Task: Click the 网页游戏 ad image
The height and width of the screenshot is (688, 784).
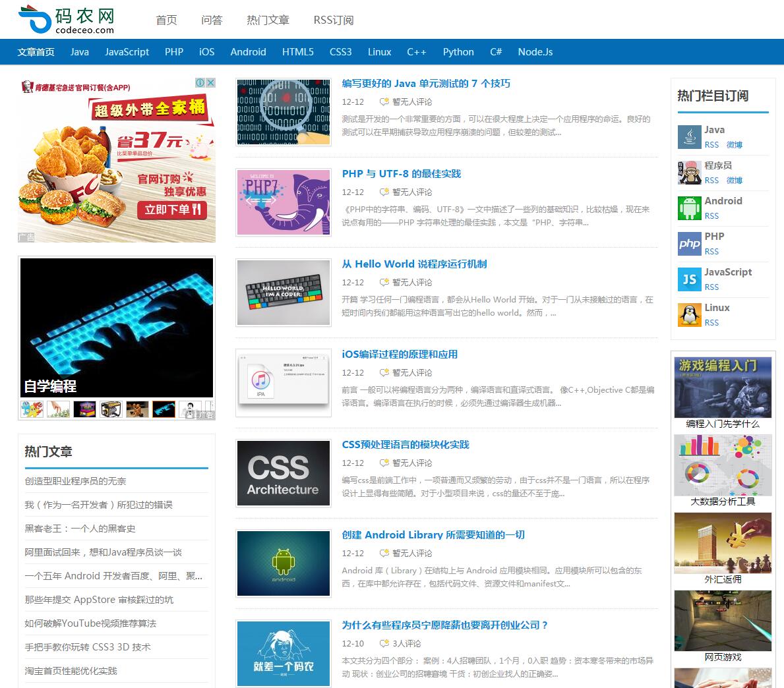Action: click(723, 621)
